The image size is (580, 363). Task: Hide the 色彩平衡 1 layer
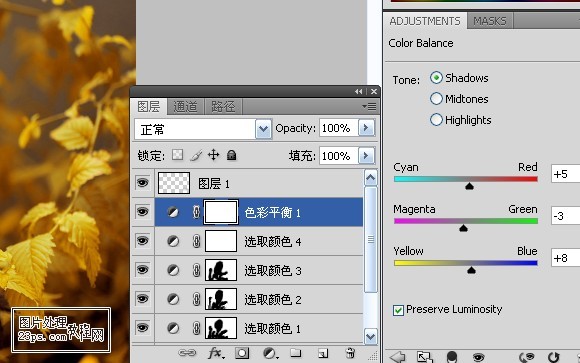tap(142, 212)
